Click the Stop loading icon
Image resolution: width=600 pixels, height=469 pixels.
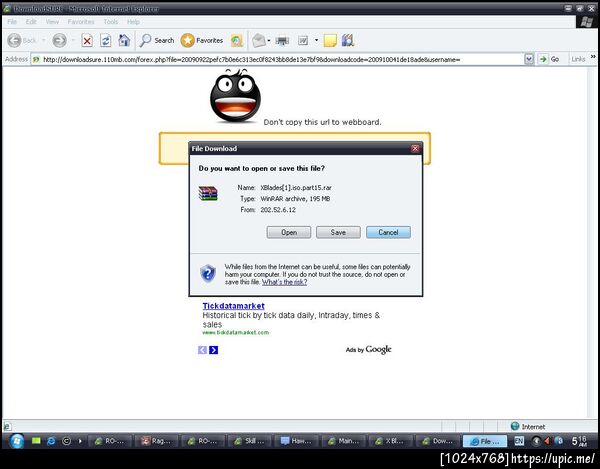coord(87,41)
